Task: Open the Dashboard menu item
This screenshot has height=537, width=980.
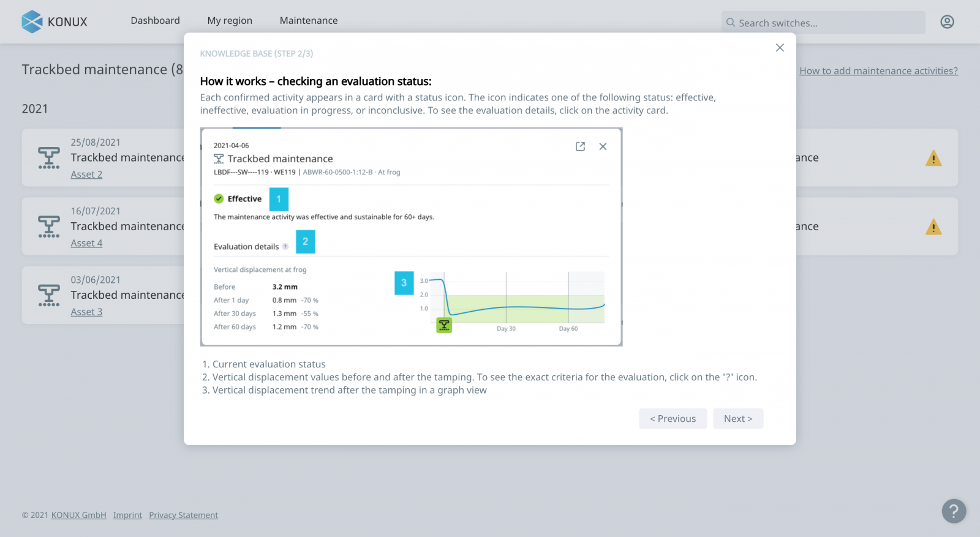Action: pos(155,21)
